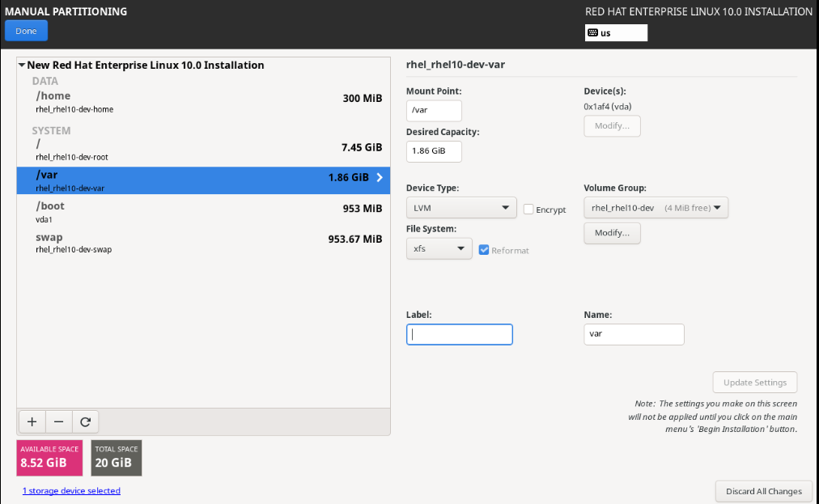Viewport: 819px width, 504px height.
Task: Click the minus icon to remove mount point
Action: click(x=58, y=422)
